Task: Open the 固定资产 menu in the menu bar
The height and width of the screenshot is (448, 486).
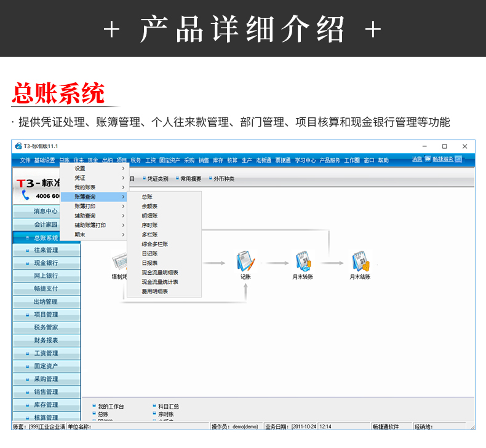Action: click(x=169, y=160)
